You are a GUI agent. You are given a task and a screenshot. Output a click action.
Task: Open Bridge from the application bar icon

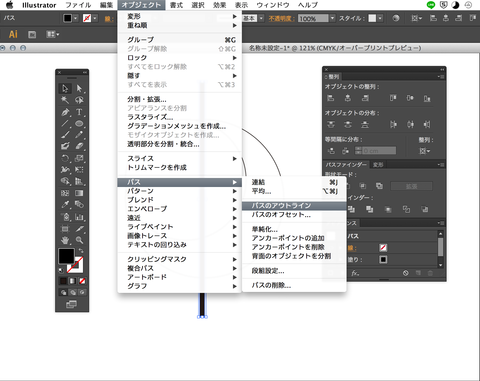point(32,34)
